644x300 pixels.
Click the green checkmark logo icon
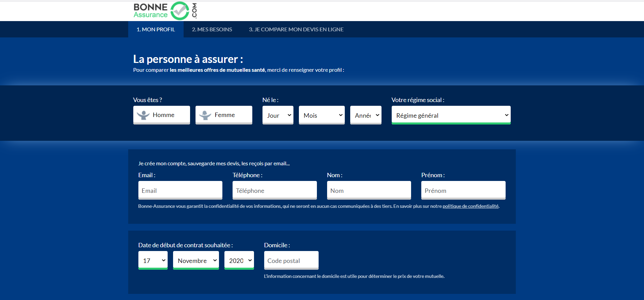point(180,11)
